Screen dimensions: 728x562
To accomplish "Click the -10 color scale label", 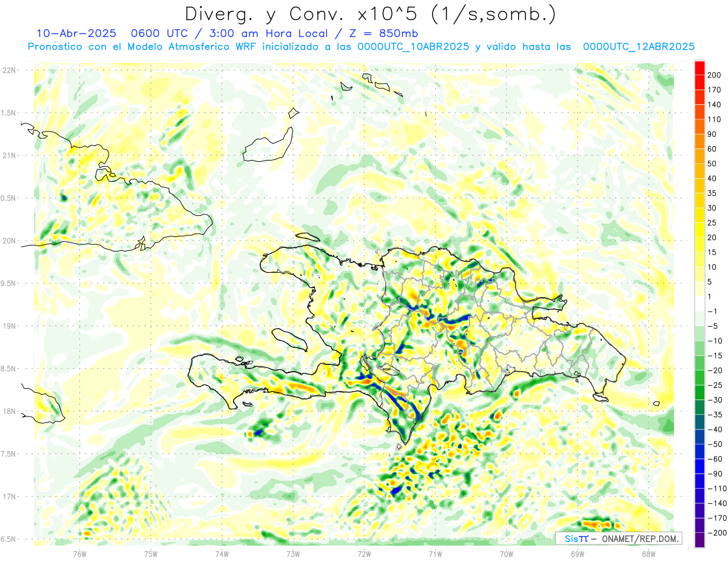I will (x=716, y=341).
